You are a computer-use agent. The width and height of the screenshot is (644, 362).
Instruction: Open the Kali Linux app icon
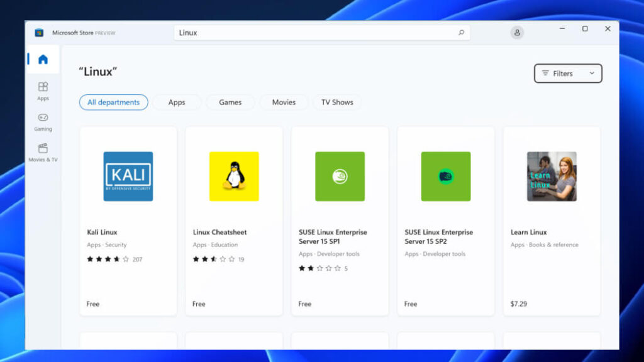tap(128, 177)
